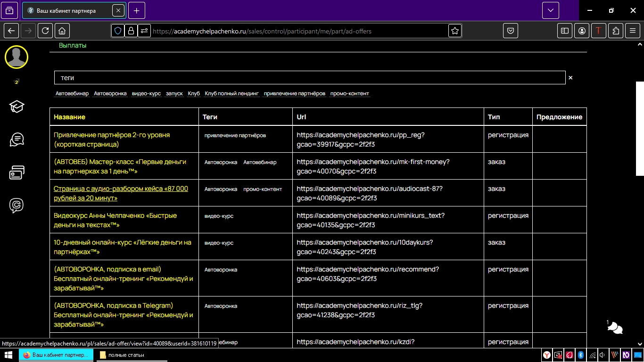Save the page to Pocket via its icon
The width and height of the screenshot is (644, 362).
pyautogui.click(x=511, y=31)
